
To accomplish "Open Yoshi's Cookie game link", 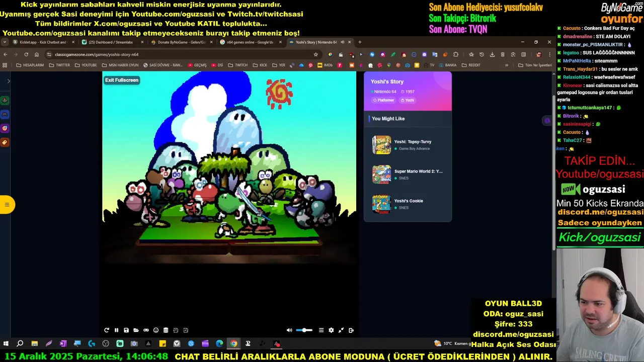I will pos(409,201).
